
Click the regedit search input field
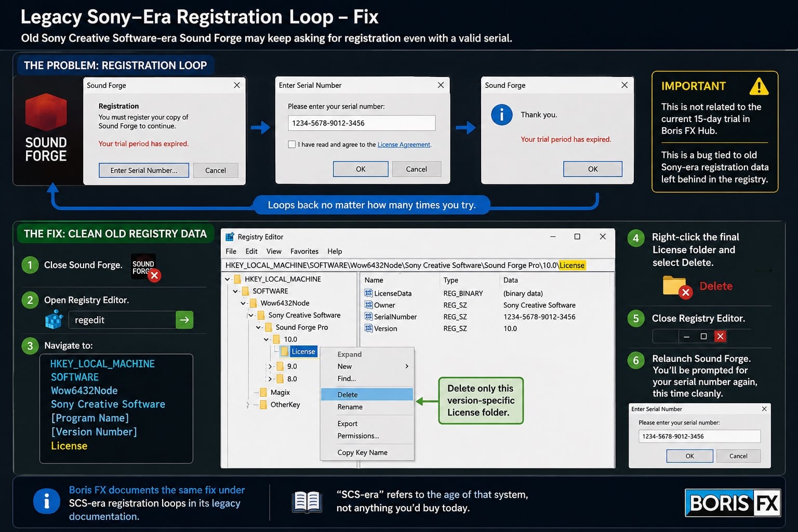pyautogui.click(x=122, y=320)
